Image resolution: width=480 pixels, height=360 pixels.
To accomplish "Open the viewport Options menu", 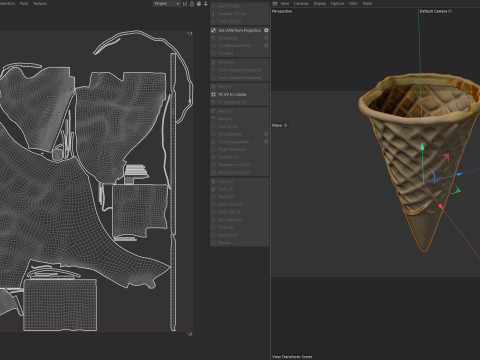I will pos(337,4).
